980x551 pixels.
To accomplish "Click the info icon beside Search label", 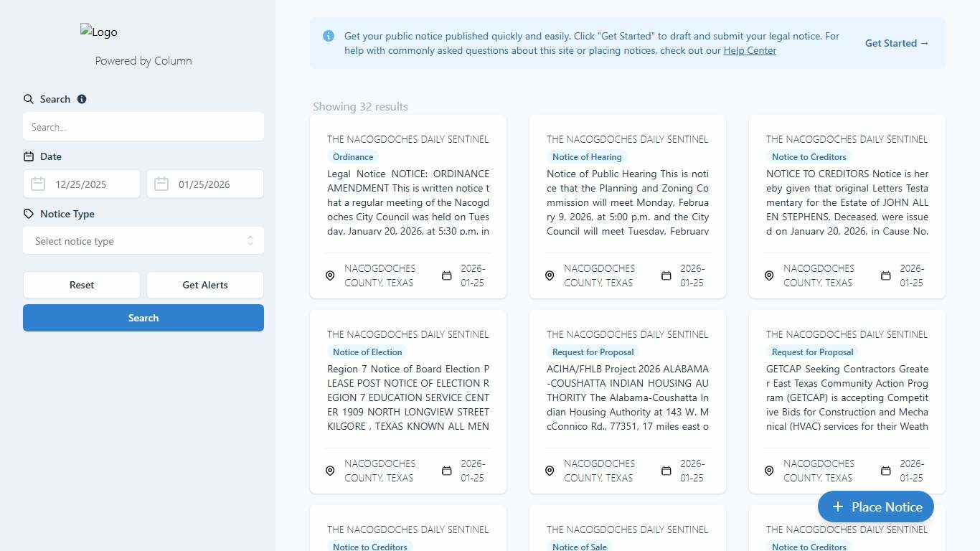I will (82, 99).
